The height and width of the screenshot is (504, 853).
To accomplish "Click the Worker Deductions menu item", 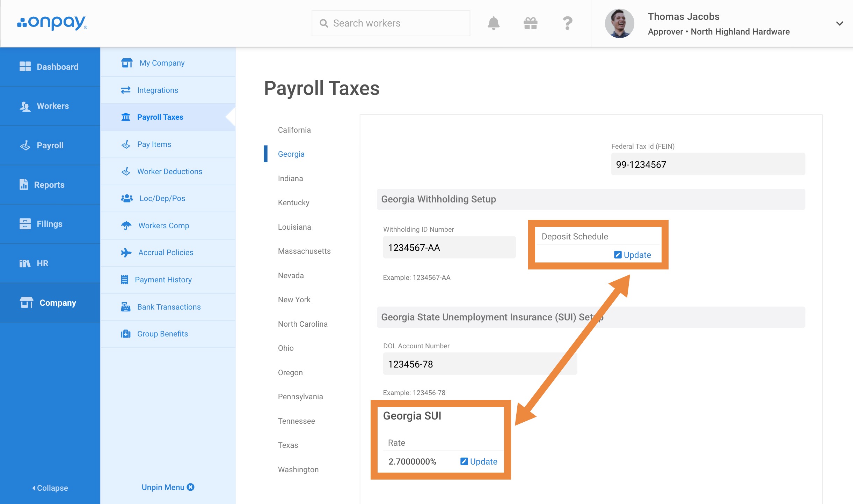I will 170,171.
